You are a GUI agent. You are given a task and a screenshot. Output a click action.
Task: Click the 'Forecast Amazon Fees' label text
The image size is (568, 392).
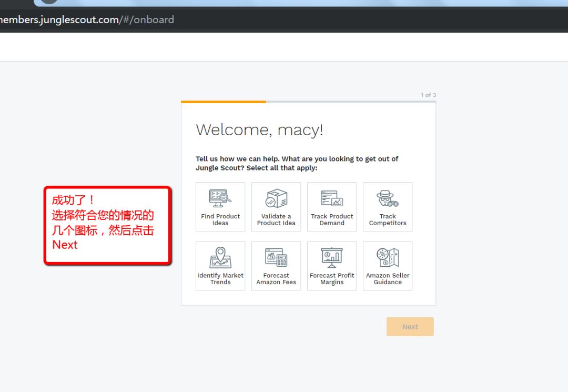276,278
